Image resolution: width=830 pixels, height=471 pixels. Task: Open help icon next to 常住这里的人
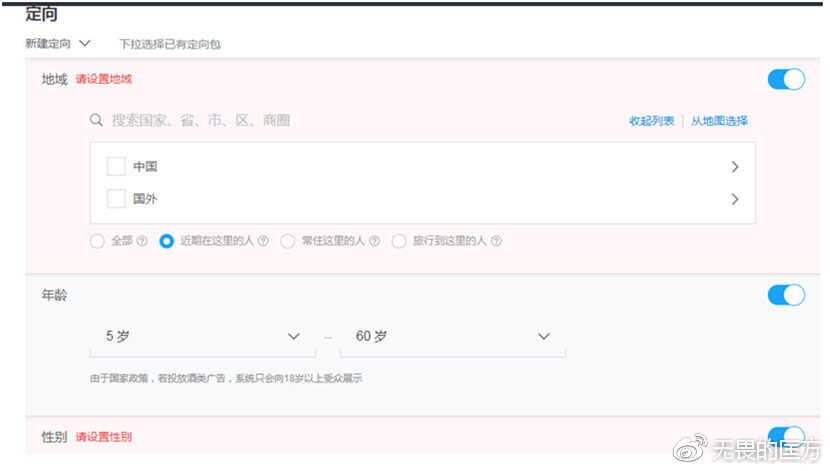(374, 241)
